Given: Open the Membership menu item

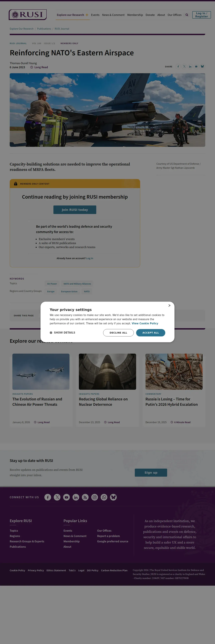Looking at the screenshot, I should coord(135,15).
